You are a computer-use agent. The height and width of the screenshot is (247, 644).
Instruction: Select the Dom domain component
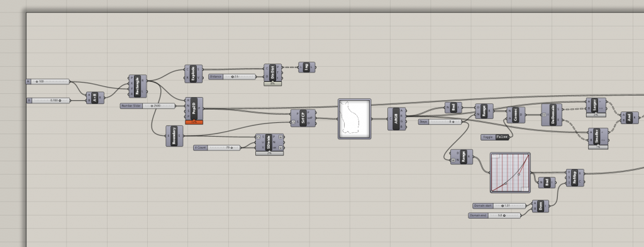[x=540, y=206]
